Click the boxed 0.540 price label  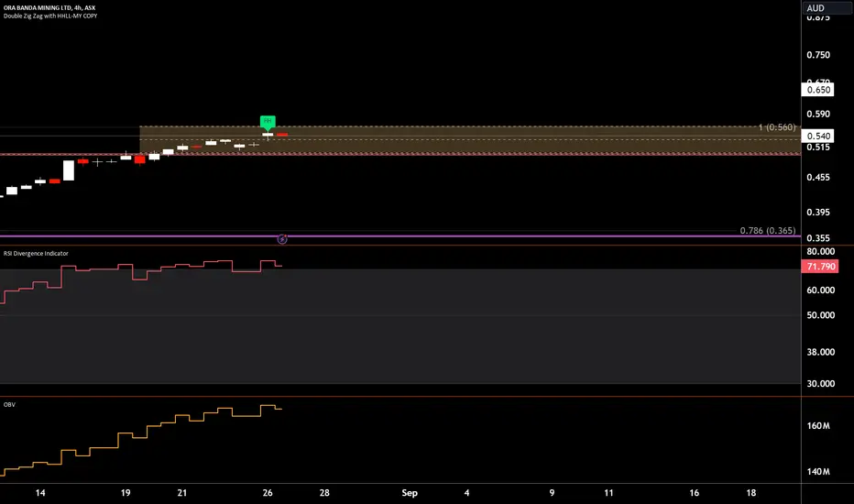[817, 137]
